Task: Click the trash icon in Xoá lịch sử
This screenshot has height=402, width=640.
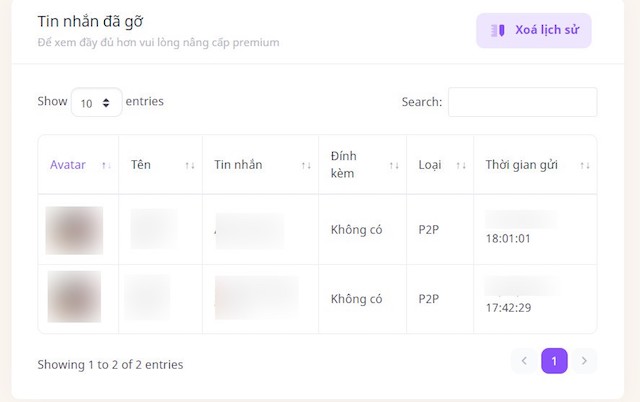Action: 498,30
